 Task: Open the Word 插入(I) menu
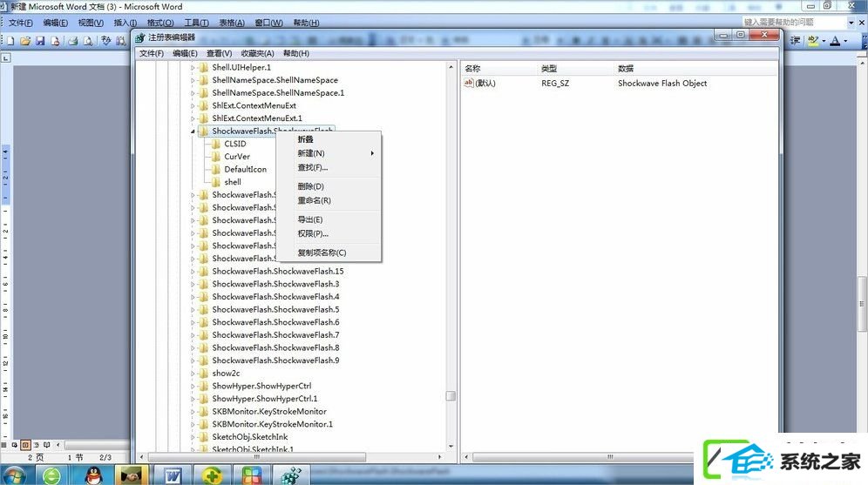pyautogui.click(x=125, y=23)
